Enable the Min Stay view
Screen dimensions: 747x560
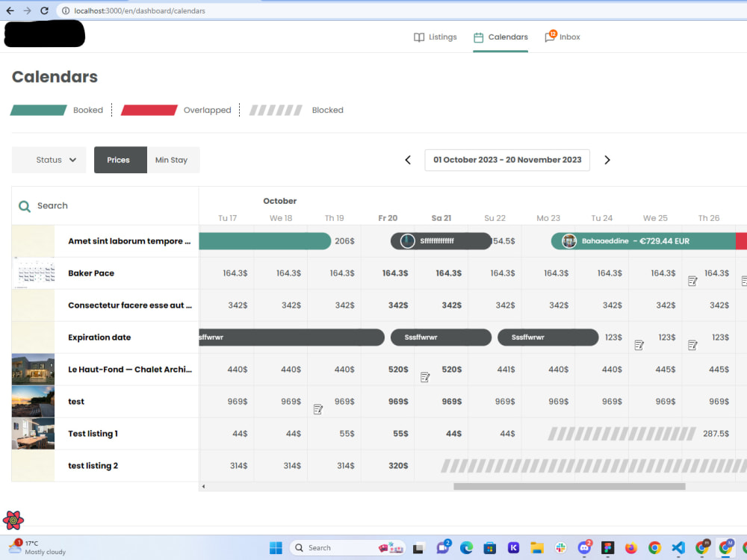[173, 160]
